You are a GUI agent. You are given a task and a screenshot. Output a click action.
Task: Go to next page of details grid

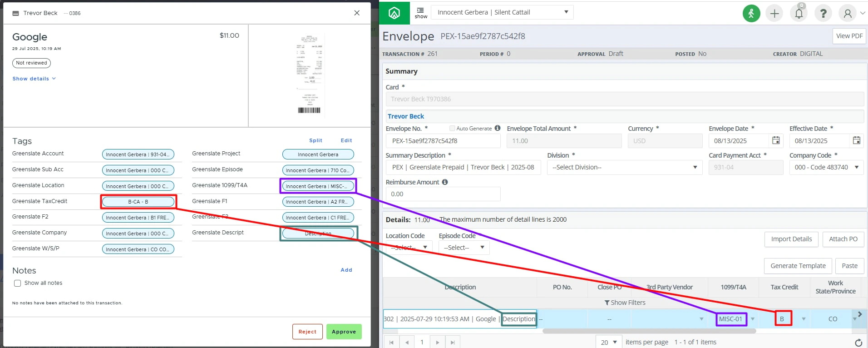(437, 342)
